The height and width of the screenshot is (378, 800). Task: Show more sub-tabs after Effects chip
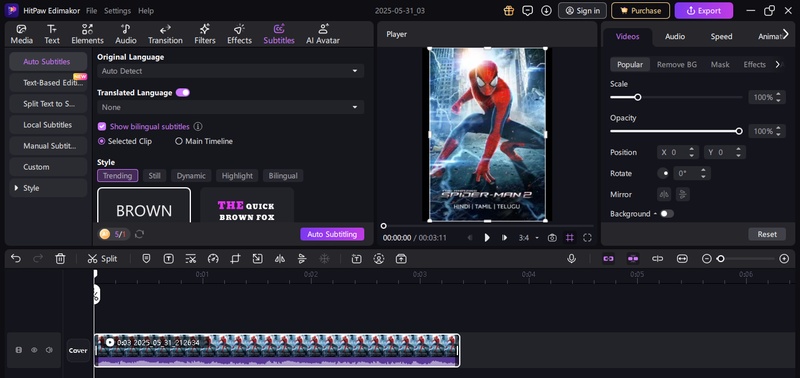coord(778,64)
